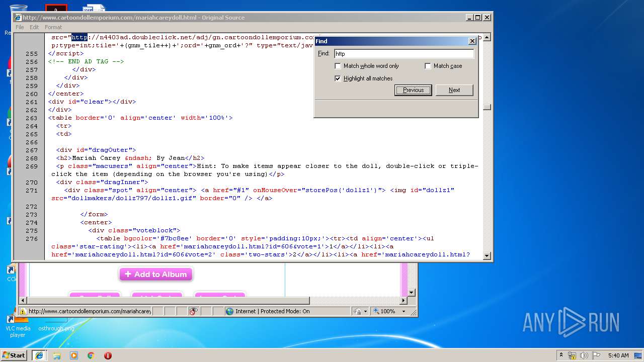This screenshot has height=362, width=644.
Task: Click the Add to Album button on webpage
Action: point(155,275)
